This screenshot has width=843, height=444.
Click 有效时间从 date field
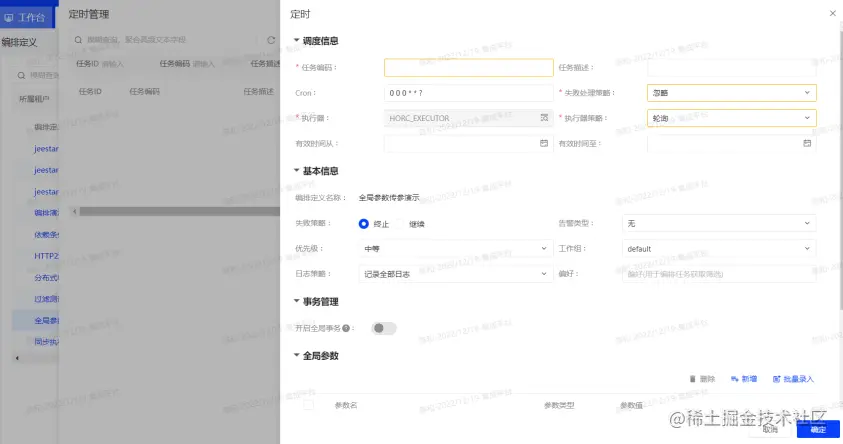(469, 143)
